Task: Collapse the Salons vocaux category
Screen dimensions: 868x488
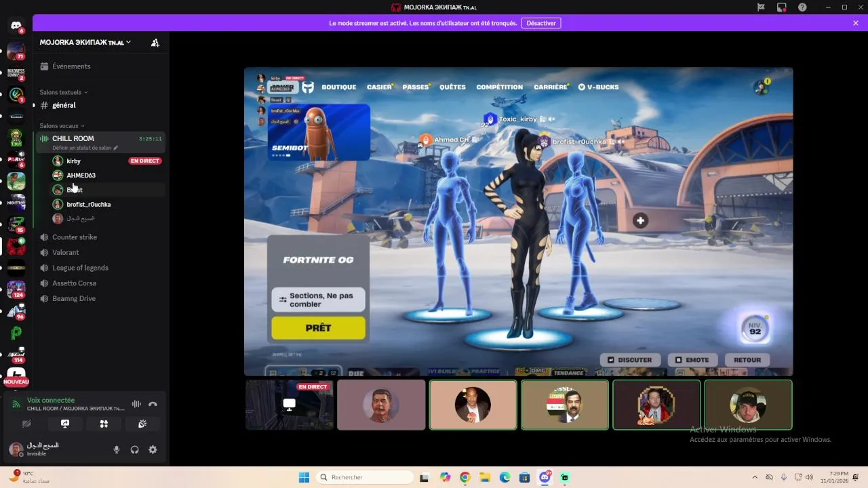Action: pyautogui.click(x=62, y=125)
